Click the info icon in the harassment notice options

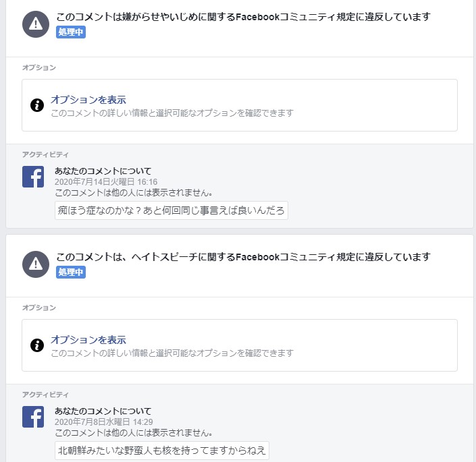[x=37, y=105]
